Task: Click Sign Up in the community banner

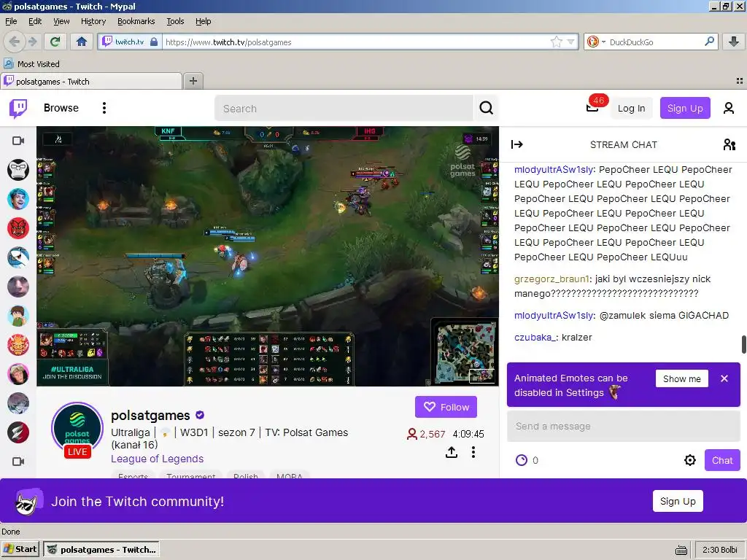Action: pyautogui.click(x=678, y=501)
